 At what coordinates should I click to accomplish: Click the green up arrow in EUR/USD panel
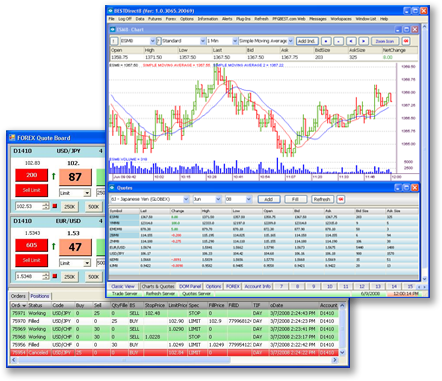[54, 246]
